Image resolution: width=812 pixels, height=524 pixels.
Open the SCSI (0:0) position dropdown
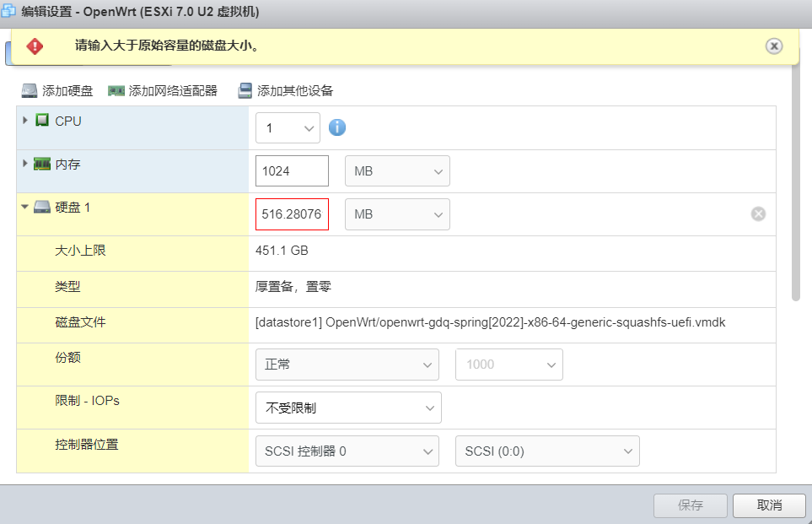coord(547,451)
